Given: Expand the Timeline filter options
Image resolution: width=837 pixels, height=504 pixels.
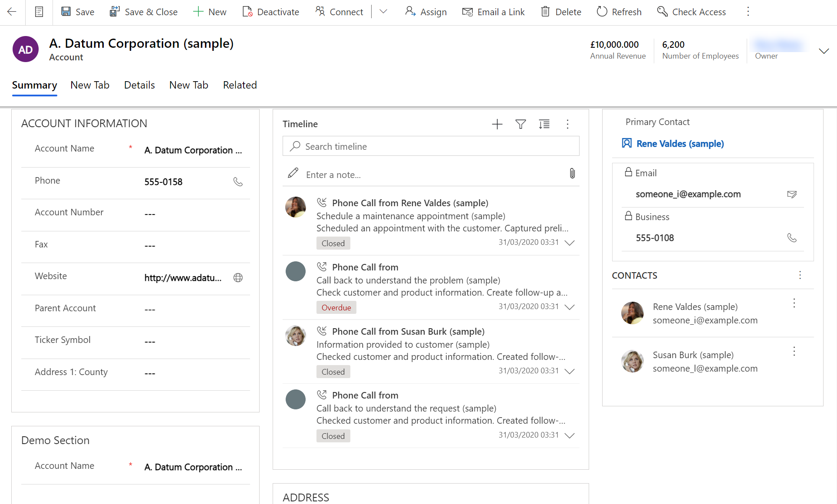Looking at the screenshot, I should pyautogui.click(x=521, y=124).
